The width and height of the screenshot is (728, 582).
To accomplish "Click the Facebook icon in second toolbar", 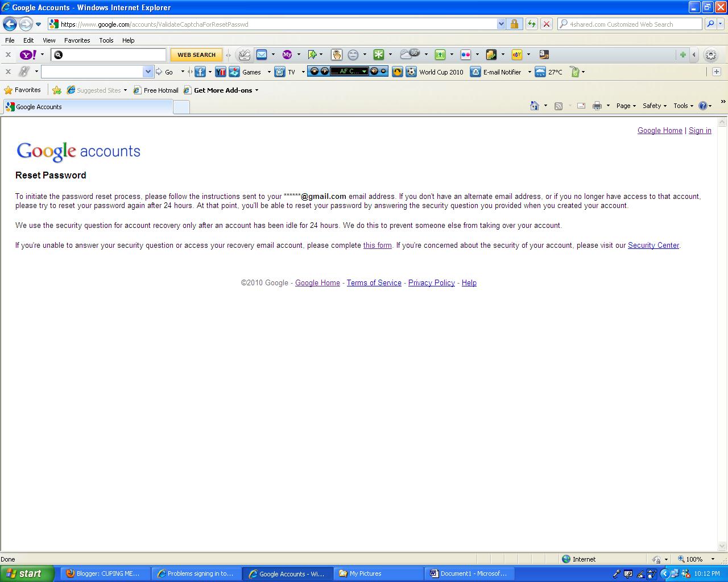I will tap(200, 72).
